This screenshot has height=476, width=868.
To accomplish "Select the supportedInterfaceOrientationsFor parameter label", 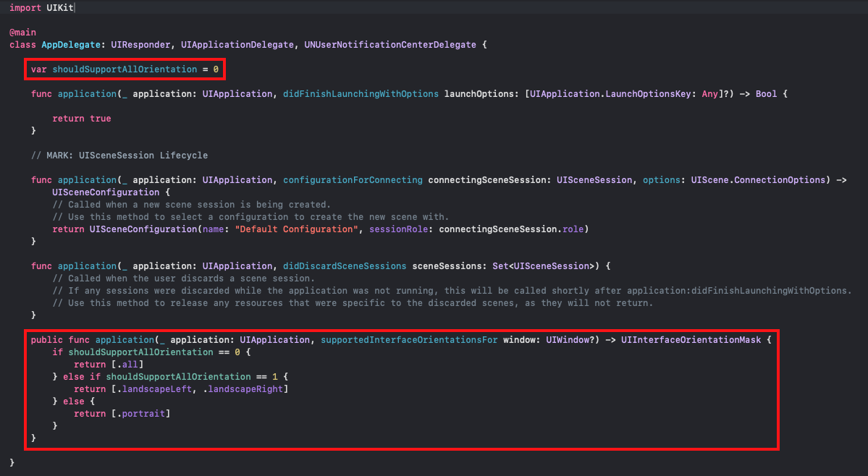I will tap(409, 339).
